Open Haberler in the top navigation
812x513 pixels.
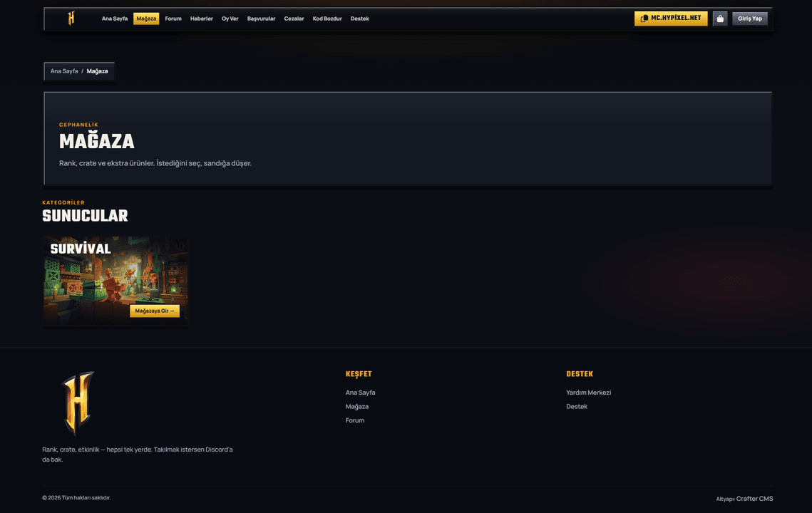tap(202, 19)
